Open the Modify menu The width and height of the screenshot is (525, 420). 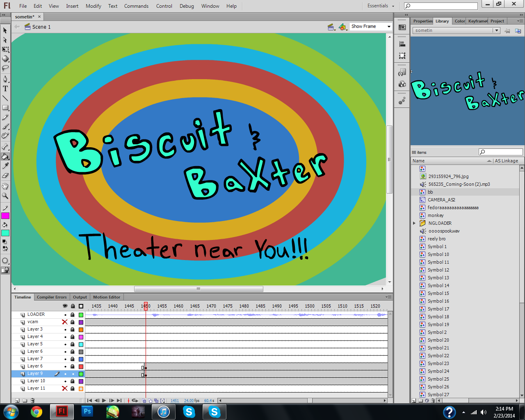click(x=94, y=6)
